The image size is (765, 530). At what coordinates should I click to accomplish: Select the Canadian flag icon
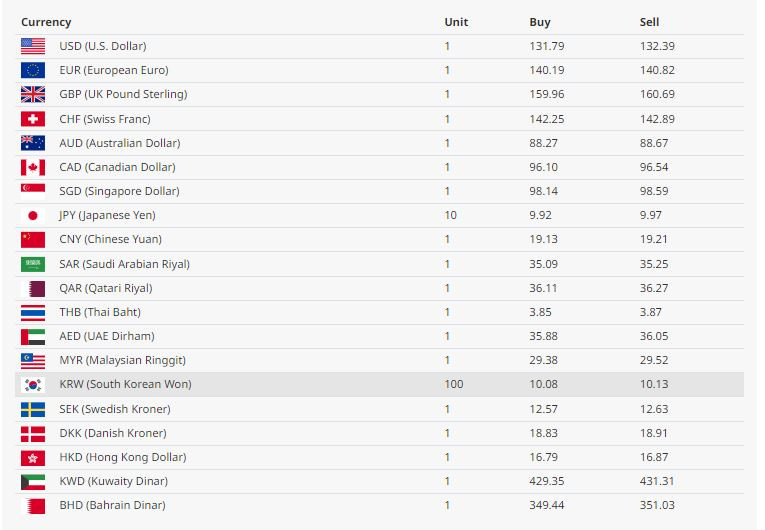pos(33,167)
